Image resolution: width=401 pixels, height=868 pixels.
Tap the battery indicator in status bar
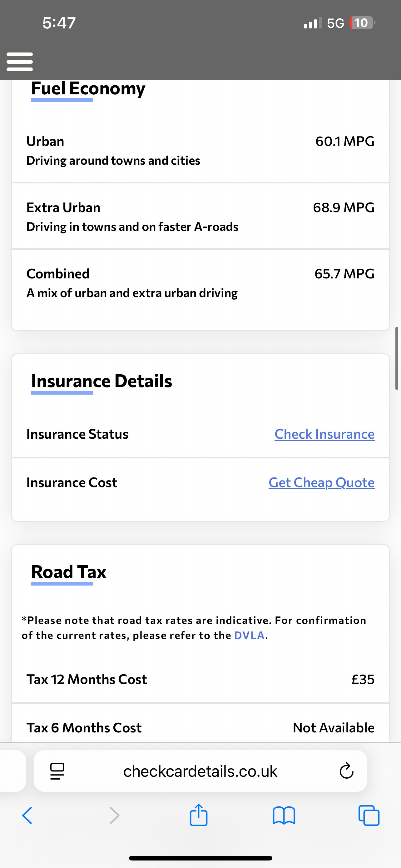(x=362, y=23)
